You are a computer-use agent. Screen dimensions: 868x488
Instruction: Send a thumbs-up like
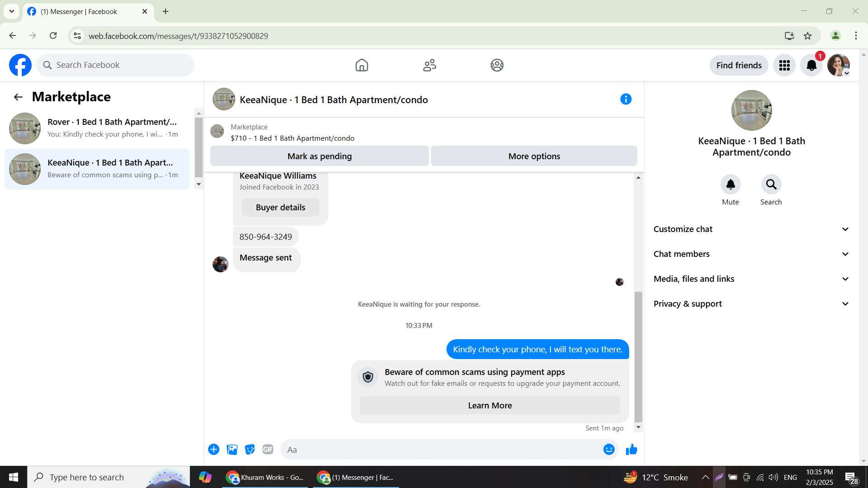[631, 450]
